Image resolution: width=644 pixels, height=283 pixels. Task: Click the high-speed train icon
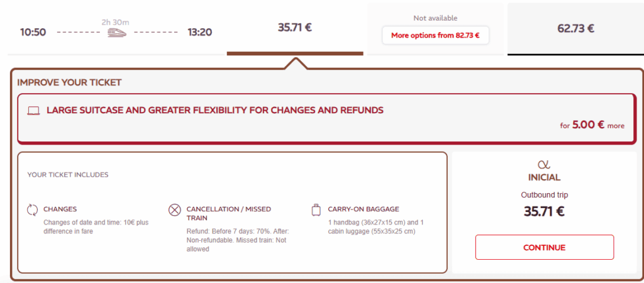point(114,33)
